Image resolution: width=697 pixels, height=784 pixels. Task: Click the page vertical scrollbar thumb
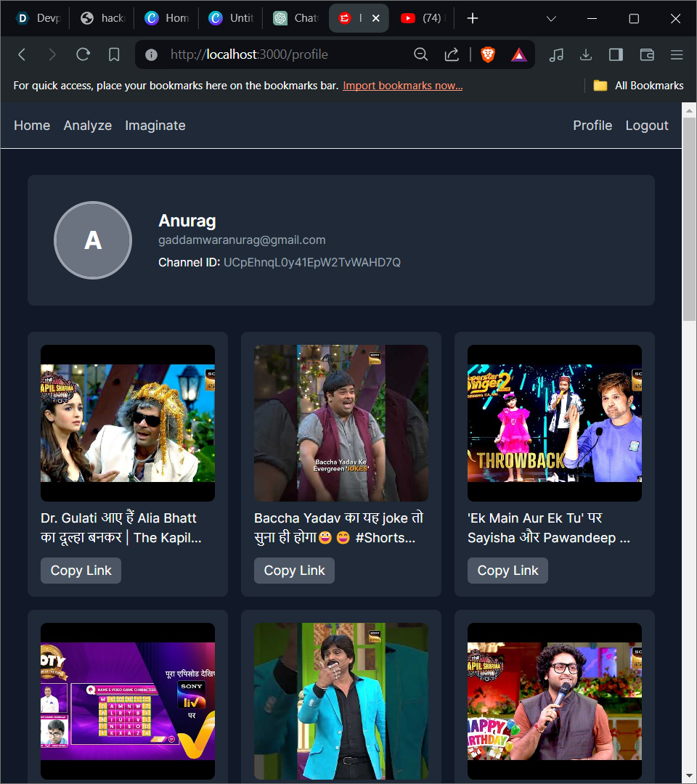coord(690,219)
